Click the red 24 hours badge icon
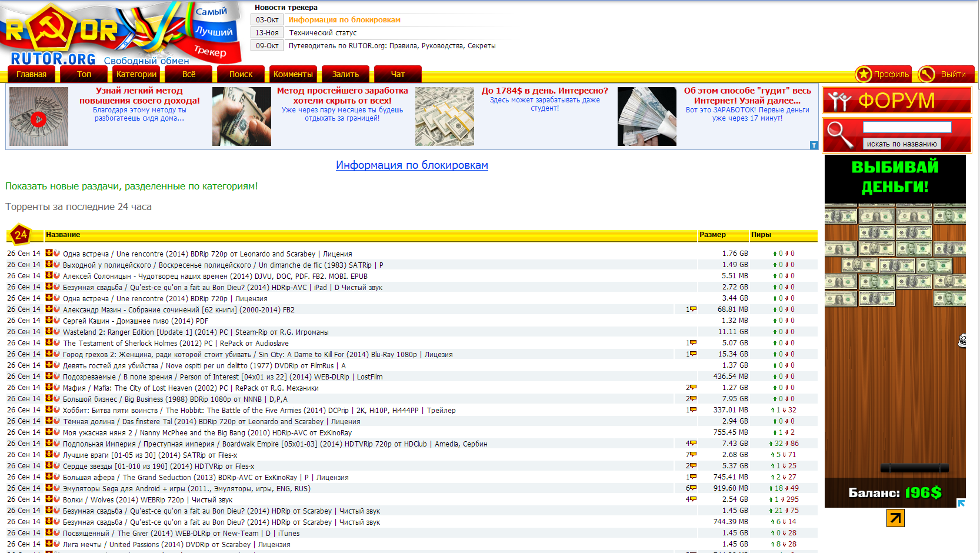The height and width of the screenshot is (553, 980). click(21, 235)
